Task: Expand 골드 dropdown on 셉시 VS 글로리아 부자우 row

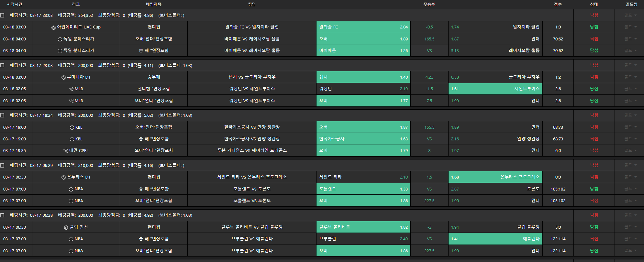Action: pos(630,77)
